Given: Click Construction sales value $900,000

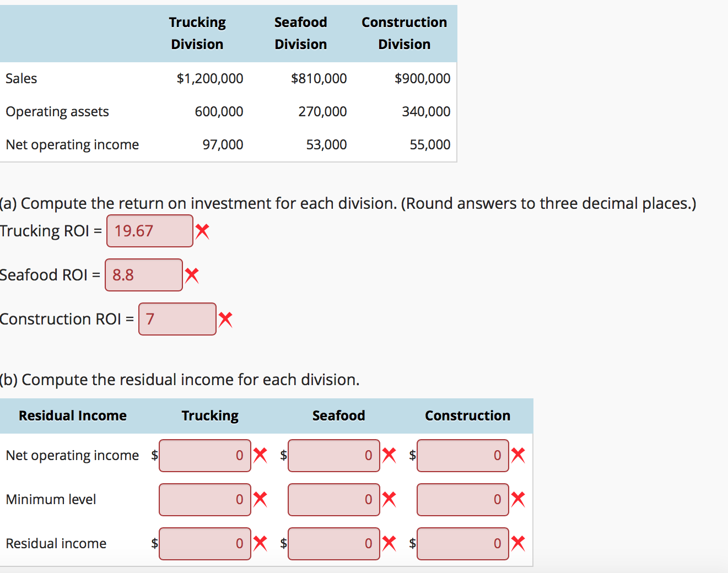Looking at the screenshot, I should click(423, 79).
